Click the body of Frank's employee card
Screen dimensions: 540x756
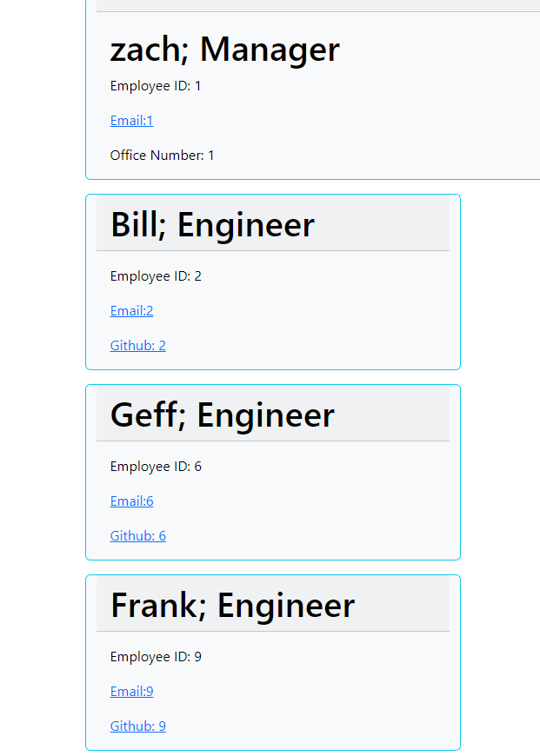click(272, 691)
